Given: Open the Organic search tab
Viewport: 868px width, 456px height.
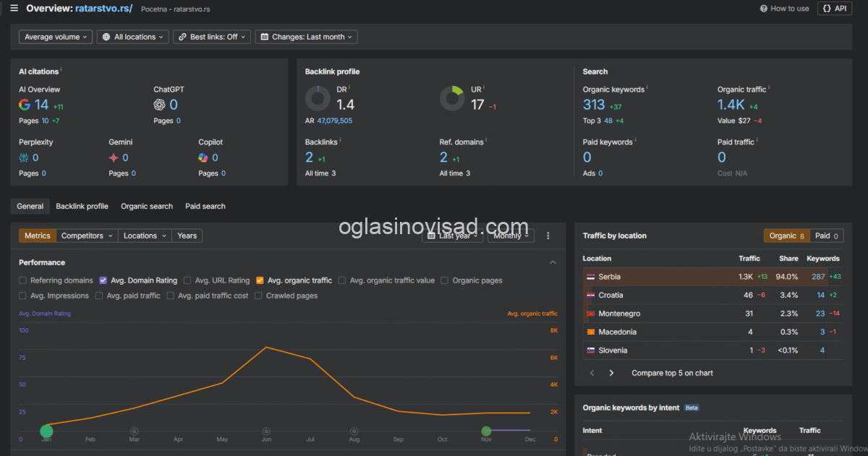Looking at the screenshot, I should tap(147, 206).
